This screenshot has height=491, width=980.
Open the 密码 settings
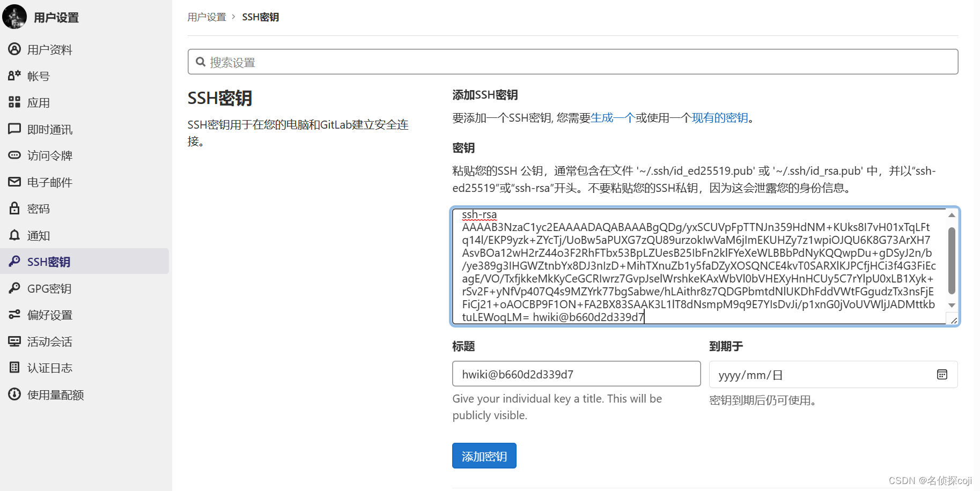pyautogui.click(x=38, y=209)
